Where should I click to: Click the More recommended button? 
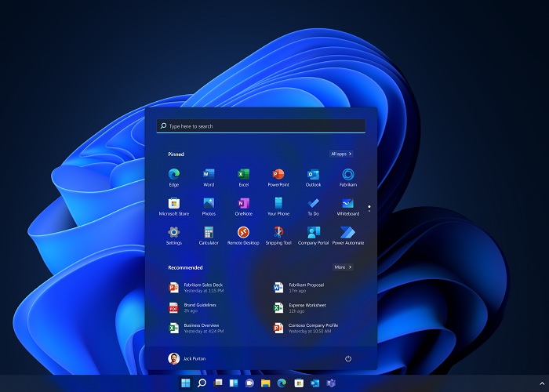(343, 267)
